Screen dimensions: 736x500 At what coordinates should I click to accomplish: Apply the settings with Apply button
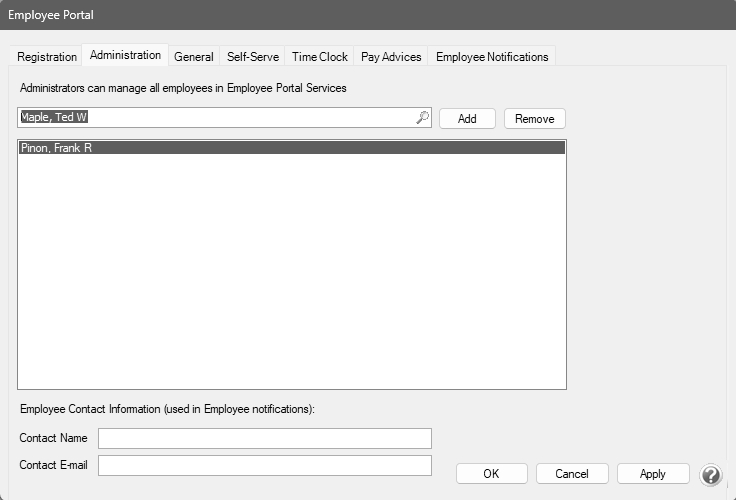[653, 474]
